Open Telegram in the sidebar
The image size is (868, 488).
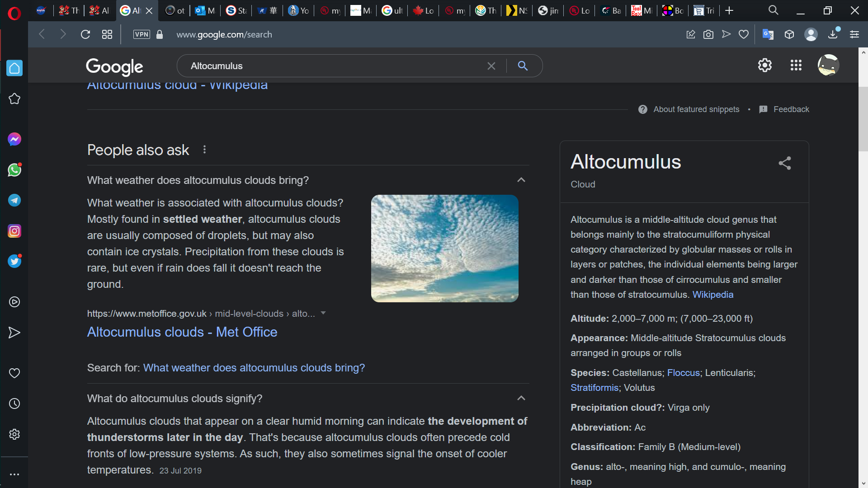tap(14, 200)
